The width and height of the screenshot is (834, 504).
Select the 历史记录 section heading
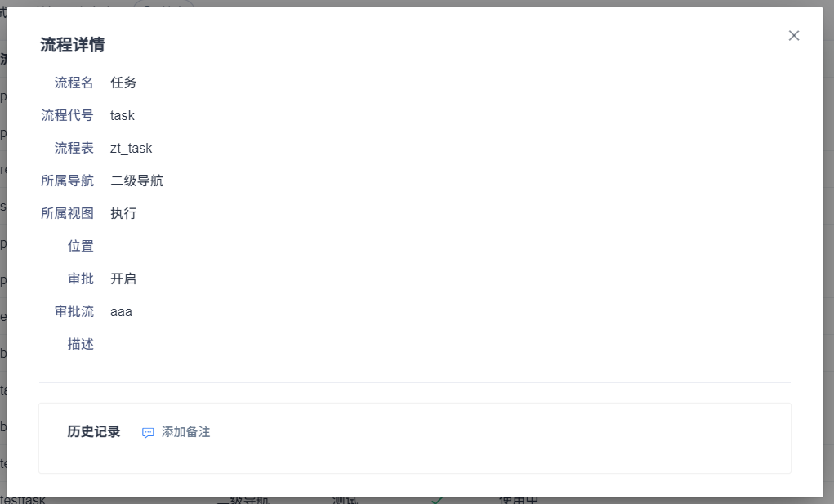[94, 431]
